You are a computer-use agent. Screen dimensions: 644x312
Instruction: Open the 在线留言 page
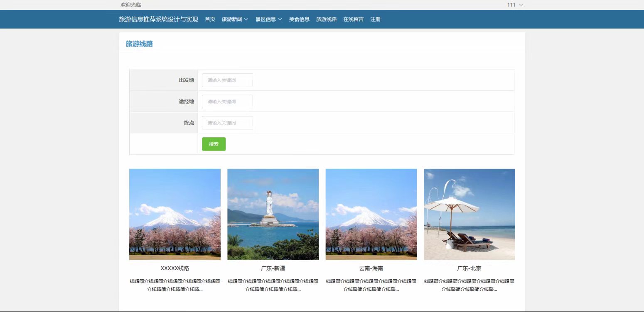pos(353,19)
